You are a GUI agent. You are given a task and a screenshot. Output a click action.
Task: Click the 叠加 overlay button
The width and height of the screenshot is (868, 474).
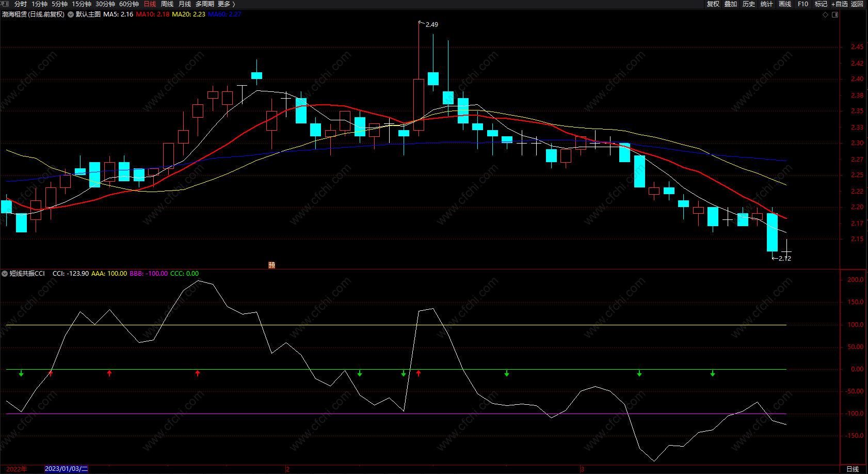(731, 4)
